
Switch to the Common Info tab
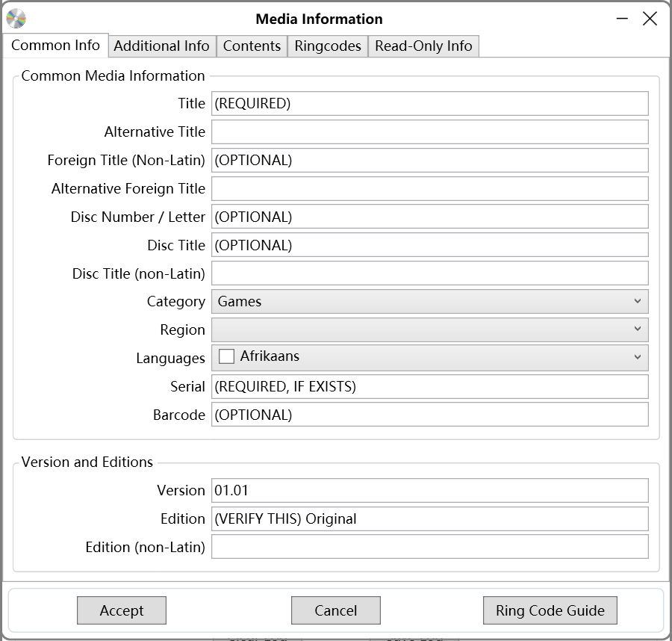[55, 46]
